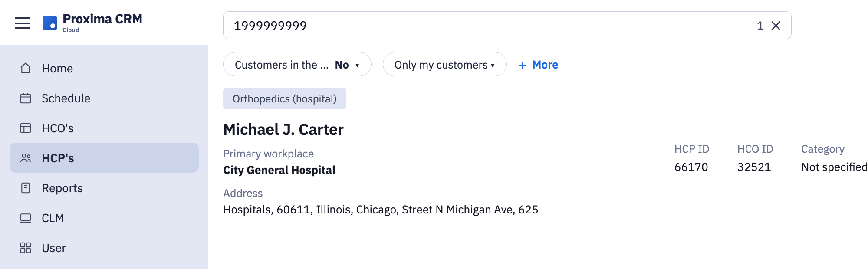Click the Home house icon

point(26,68)
